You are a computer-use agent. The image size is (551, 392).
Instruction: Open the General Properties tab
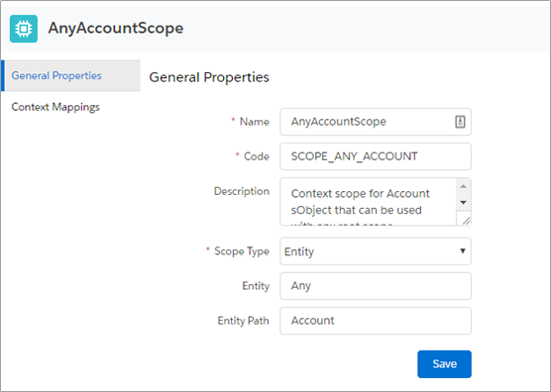point(71,76)
